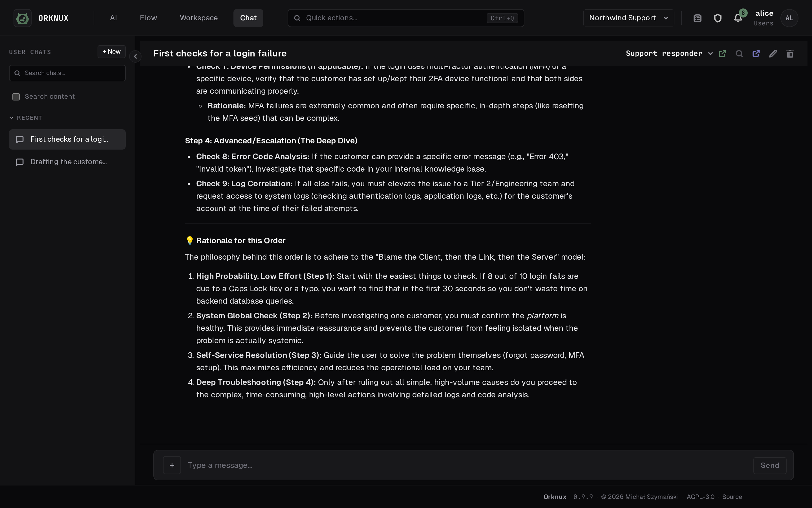Click the AL user avatar
The width and height of the screenshot is (812, 508).
pos(789,18)
